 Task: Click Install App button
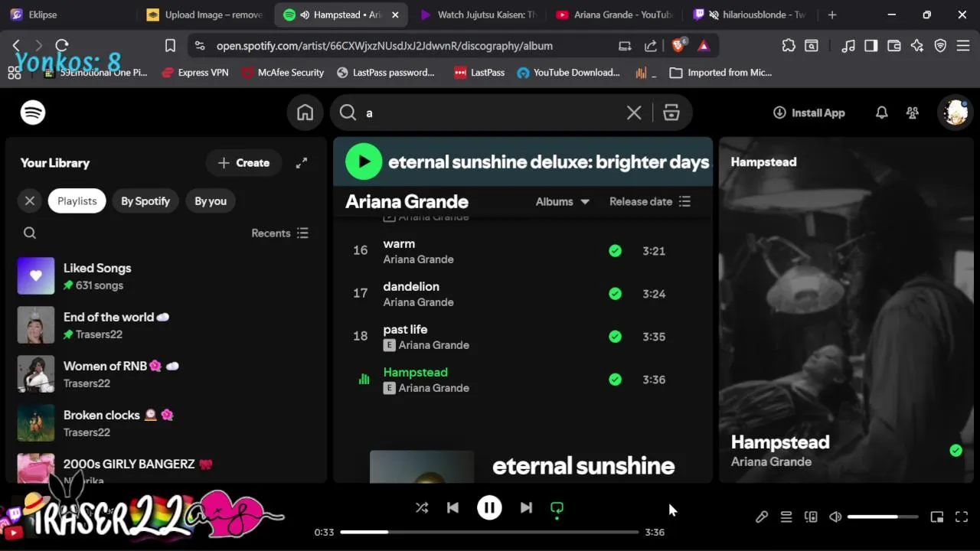coord(809,112)
